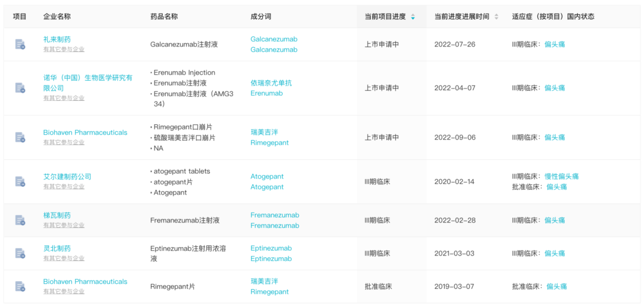The image size is (644, 308).
Task: Select drug name atogepant tablets
Action: (x=182, y=171)
